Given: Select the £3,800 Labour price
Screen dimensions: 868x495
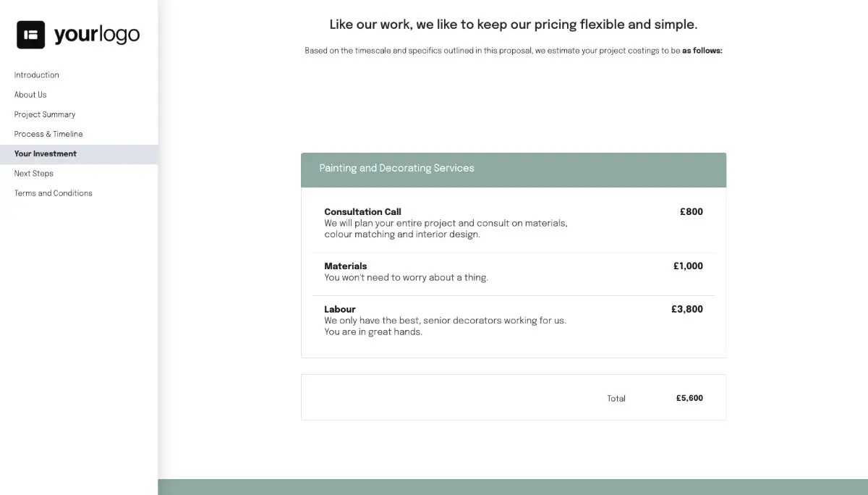Looking at the screenshot, I should pos(688,309).
